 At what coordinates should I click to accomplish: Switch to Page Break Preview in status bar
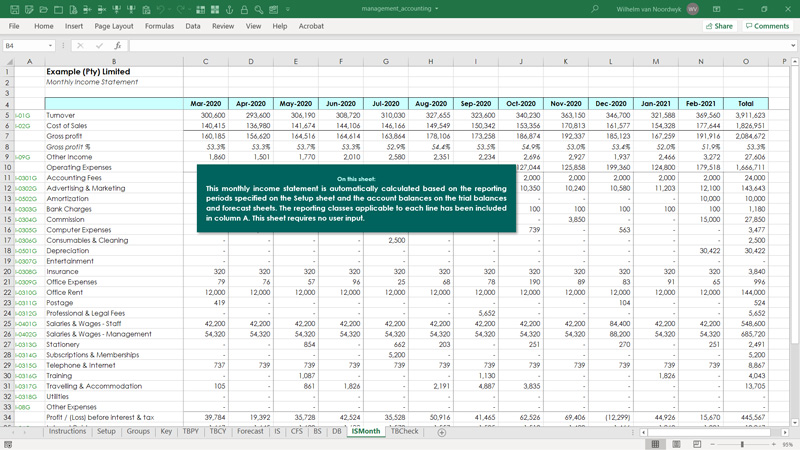[x=697, y=444]
